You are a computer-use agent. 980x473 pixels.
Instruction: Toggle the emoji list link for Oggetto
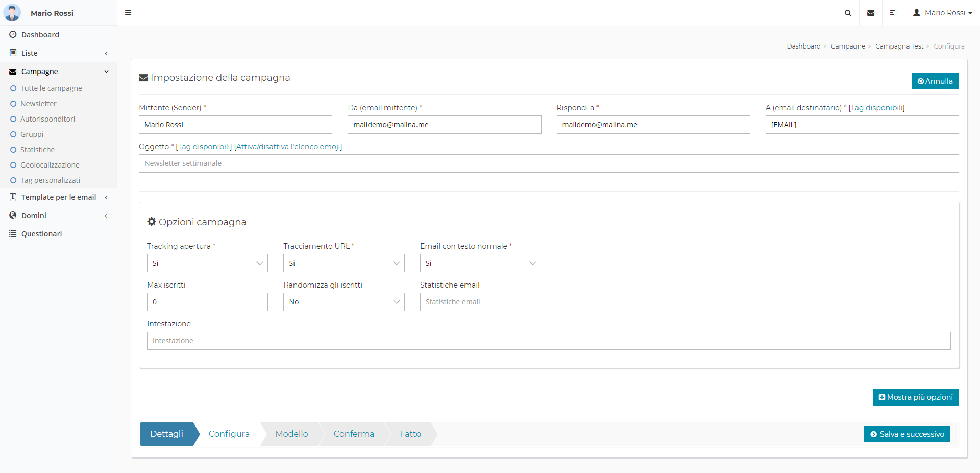tap(288, 147)
